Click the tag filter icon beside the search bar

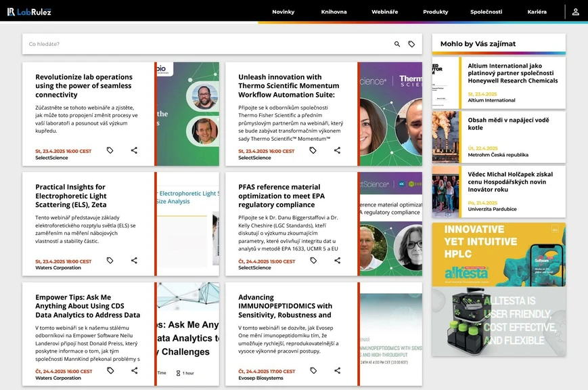[411, 43]
